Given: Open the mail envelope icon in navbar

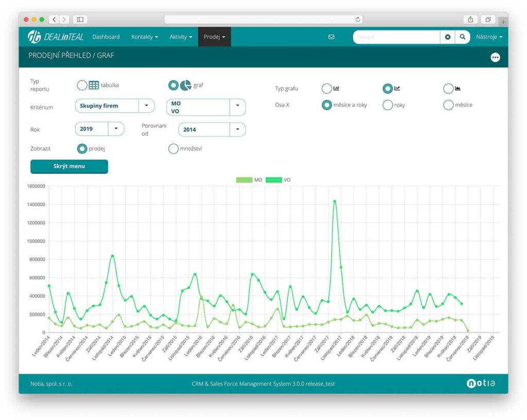Looking at the screenshot, I should point(331,37).
